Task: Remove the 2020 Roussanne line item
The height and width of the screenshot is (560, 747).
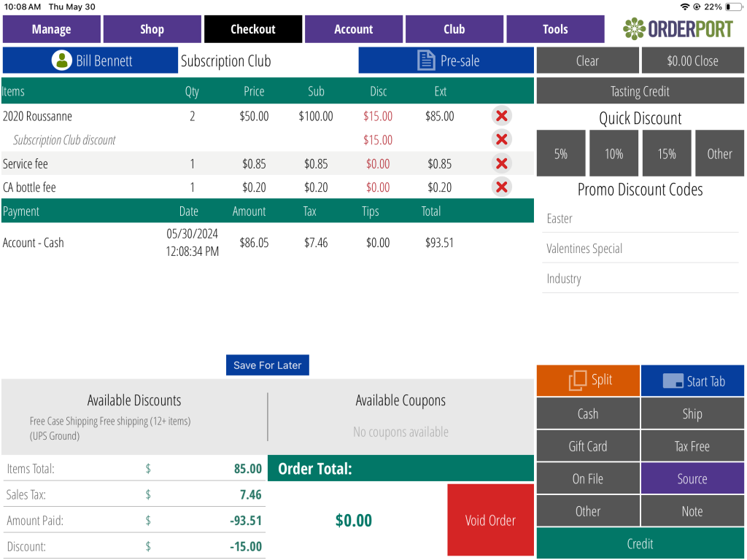Action: 501,116
